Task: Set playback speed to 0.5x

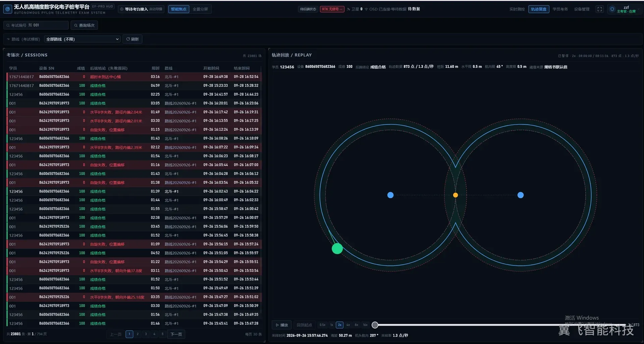Action: (x=322, y=325)
